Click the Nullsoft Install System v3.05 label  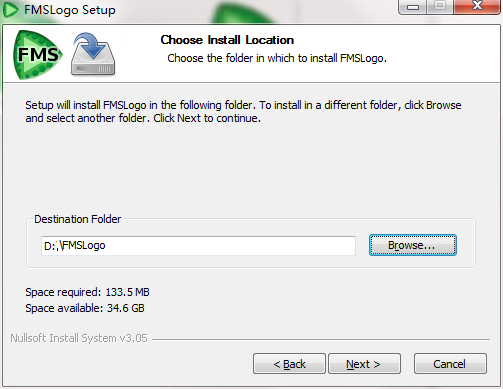(79, 338)
